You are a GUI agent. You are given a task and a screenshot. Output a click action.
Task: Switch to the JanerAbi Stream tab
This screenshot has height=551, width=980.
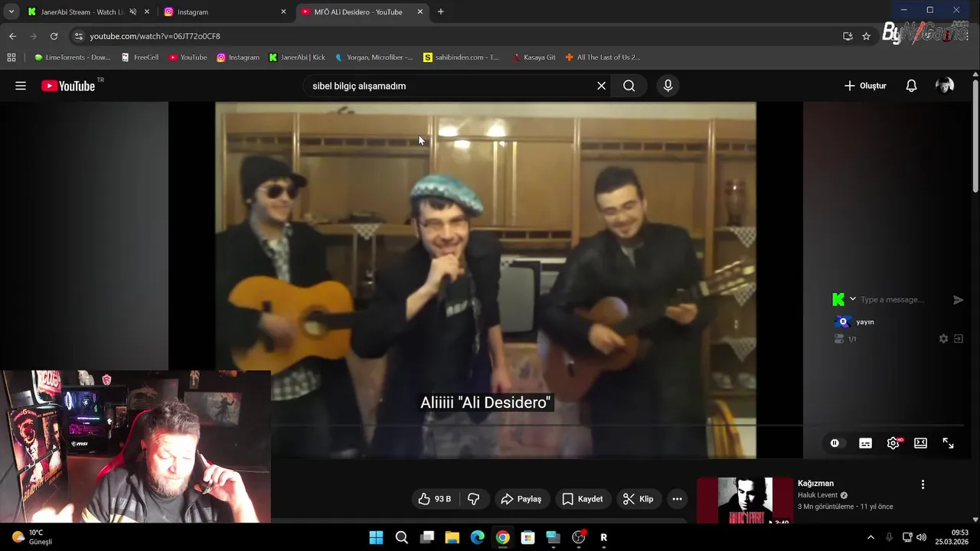(81, 12)
